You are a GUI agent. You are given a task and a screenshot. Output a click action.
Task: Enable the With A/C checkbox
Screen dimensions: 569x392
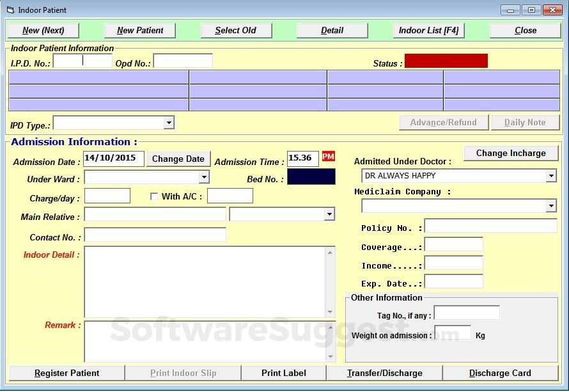pos(154,196)
